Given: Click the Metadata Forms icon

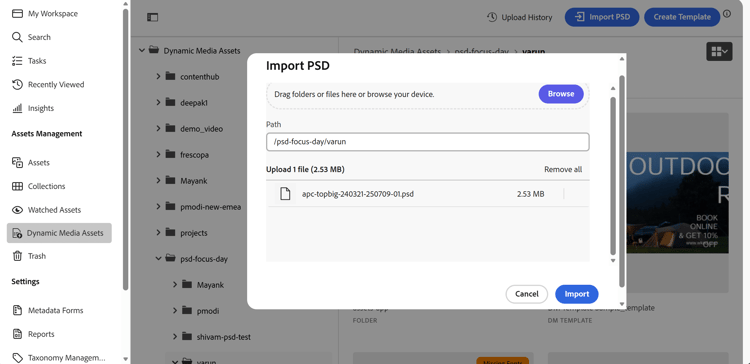Looking at the screenshot, I should tap(17, 310).
